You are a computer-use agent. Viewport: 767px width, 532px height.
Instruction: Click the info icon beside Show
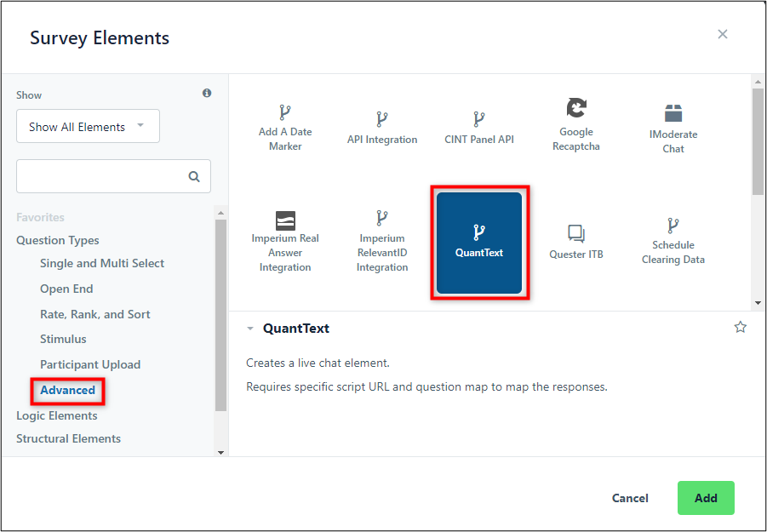click(207, 93)
